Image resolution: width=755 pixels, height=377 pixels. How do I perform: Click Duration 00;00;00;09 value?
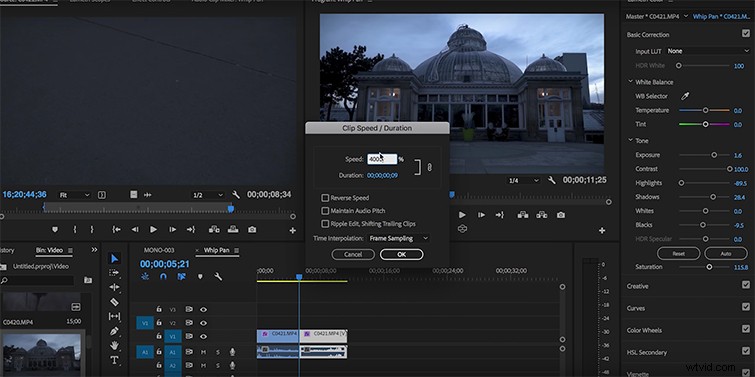click(x=382, y=176)
